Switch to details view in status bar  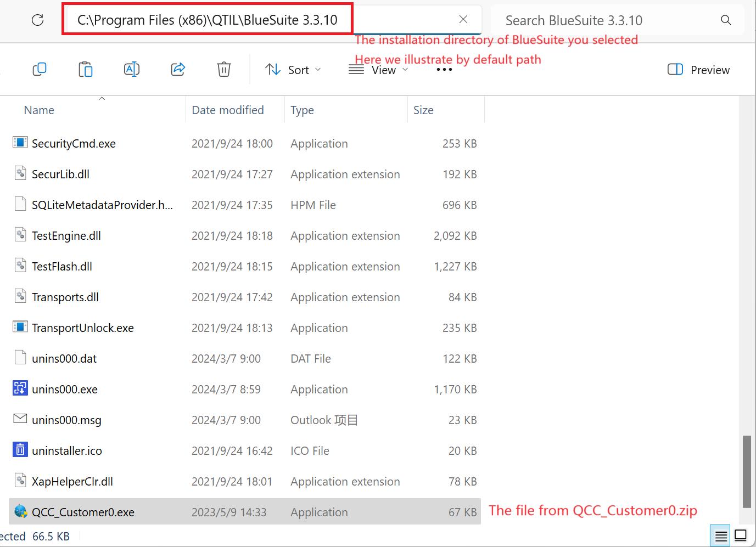point(721,535)
